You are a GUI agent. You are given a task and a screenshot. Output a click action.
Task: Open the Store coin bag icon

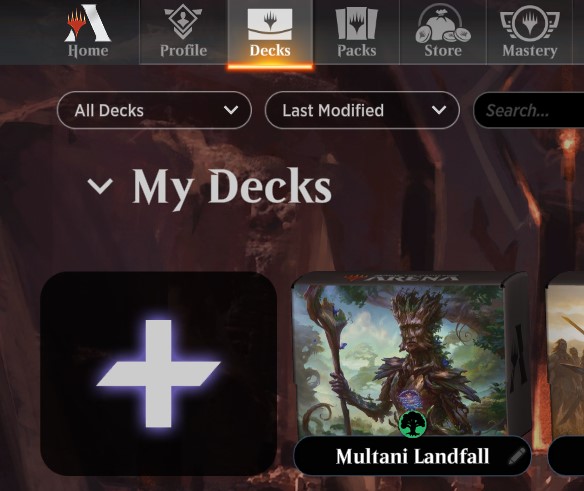point(443,23)
